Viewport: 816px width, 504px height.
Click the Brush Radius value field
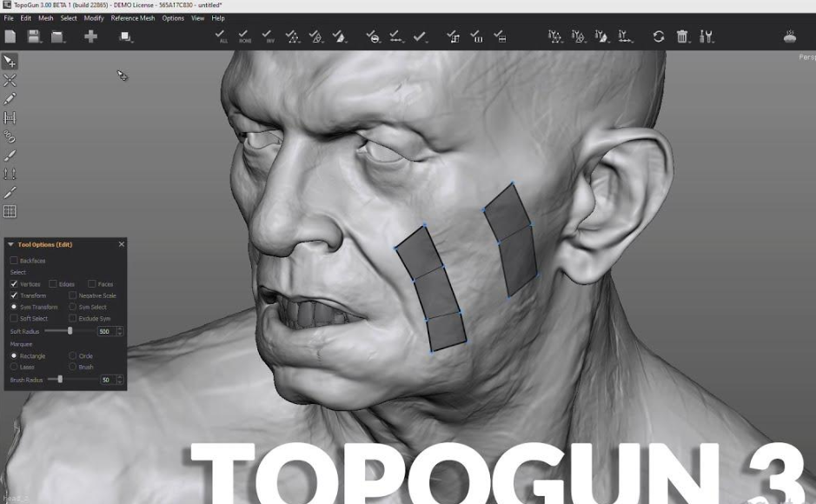106,380
